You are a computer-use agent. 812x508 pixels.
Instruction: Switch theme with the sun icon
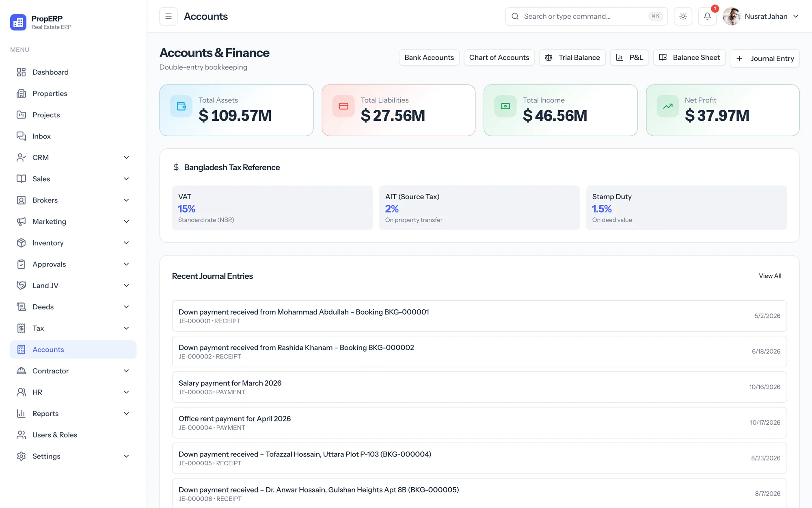click(683, 16)
